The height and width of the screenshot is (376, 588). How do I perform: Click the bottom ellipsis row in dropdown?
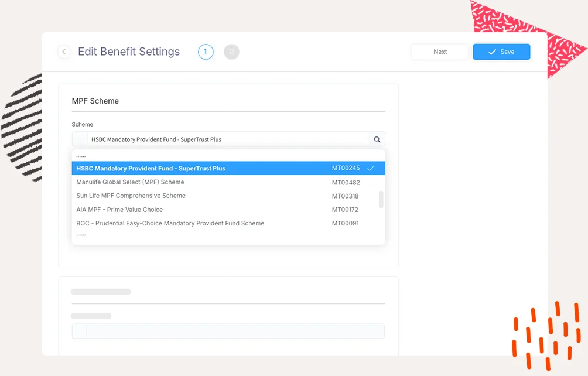pyautogui.click(x=81, y=234)
